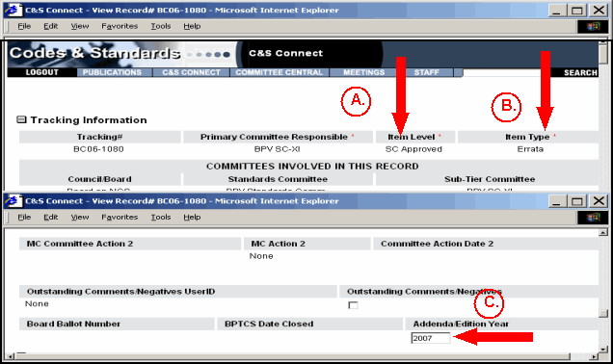
Task: Click the BPV SC-XI committee value
Action: click(x=278, y=149)
